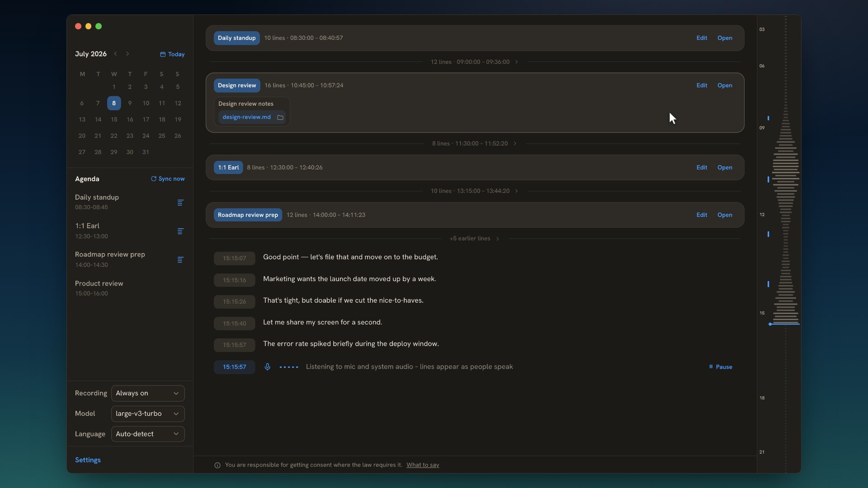
Task: Go to next month in calendar
Action: click(127, 54)
